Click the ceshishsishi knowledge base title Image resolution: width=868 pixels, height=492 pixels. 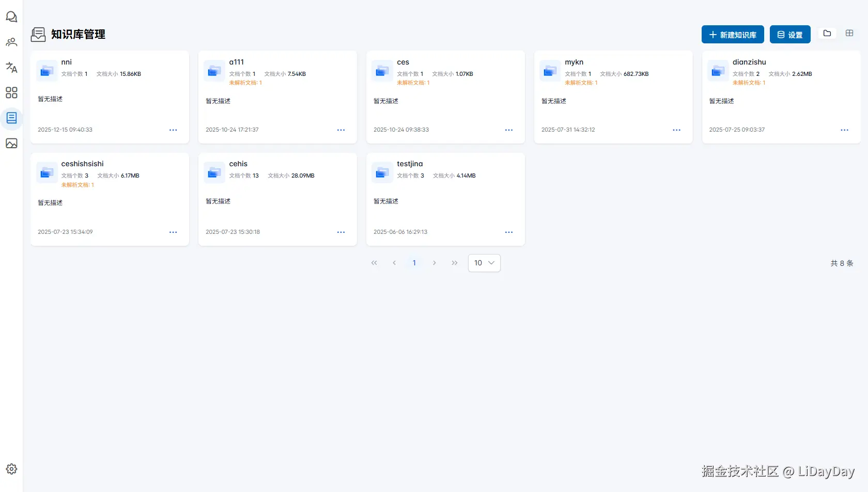(x=83, y=164)
